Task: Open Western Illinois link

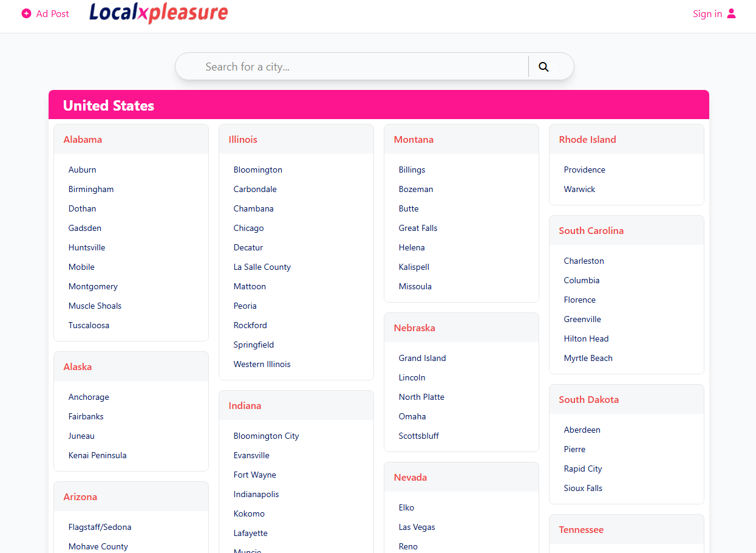Action: tap(262, 364)
